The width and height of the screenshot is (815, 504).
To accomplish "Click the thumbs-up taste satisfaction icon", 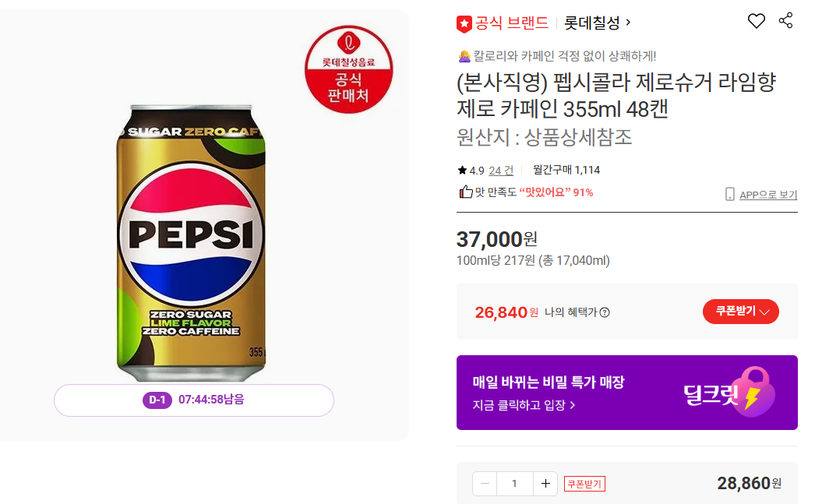I will (x=466, y=192).
